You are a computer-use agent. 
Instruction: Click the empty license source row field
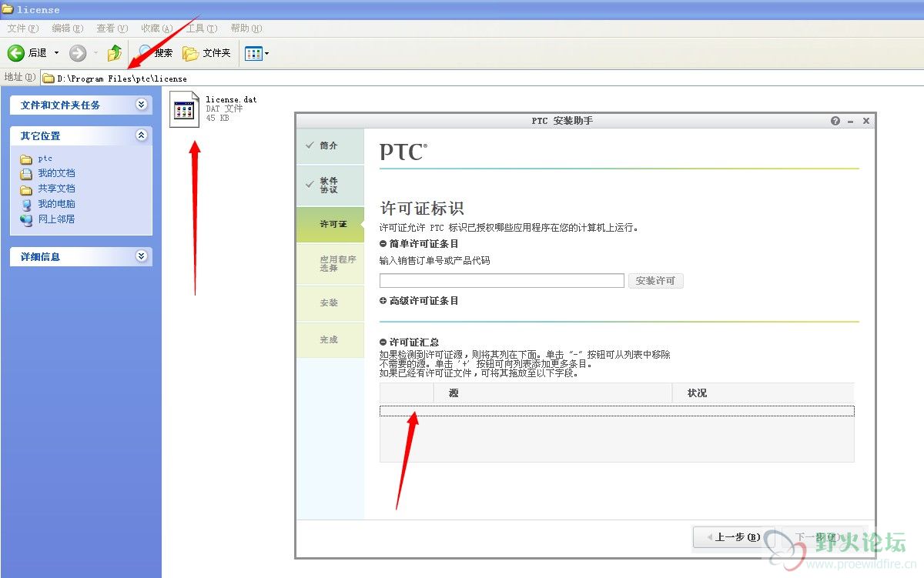617,411
